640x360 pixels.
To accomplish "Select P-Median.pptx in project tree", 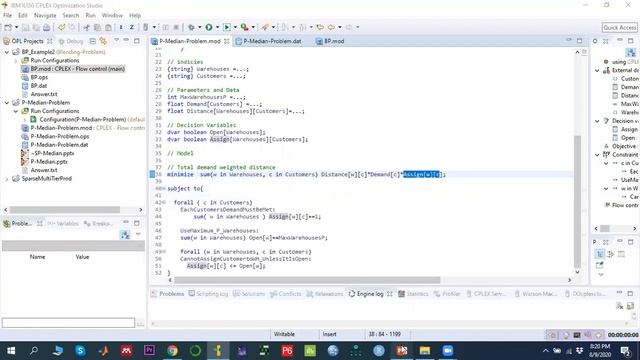I will click(49, 162).
